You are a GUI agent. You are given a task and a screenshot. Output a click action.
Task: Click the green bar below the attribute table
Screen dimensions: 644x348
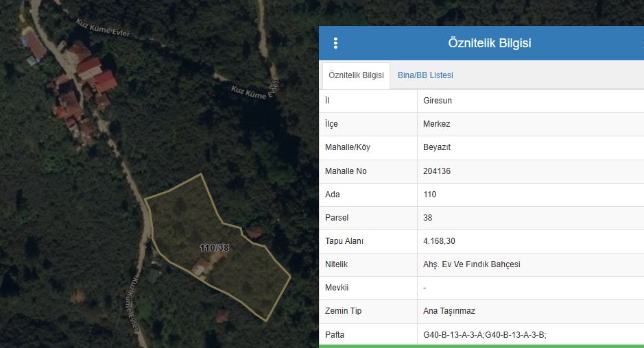[x=481, y=346]
